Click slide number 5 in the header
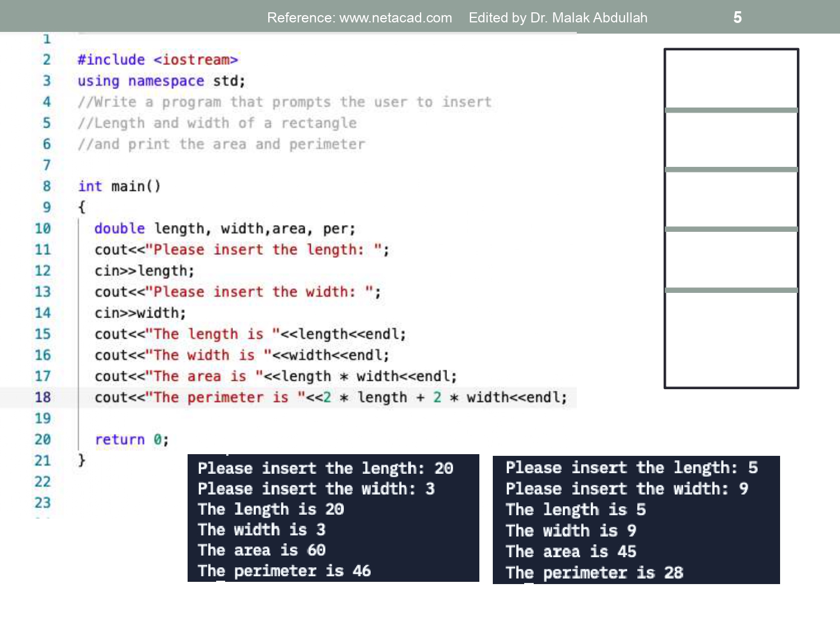 tap(737, 18)
